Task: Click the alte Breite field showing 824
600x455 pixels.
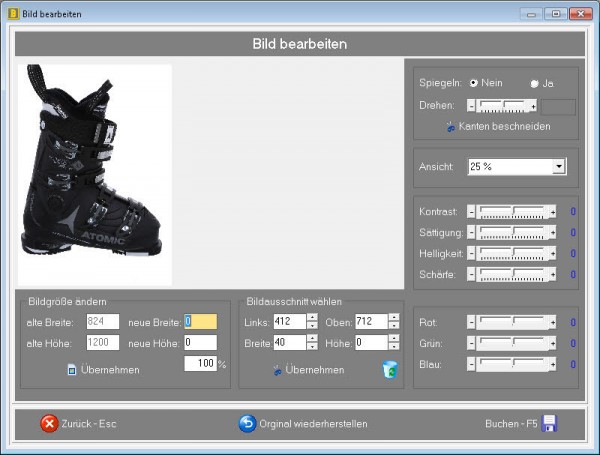Action: click(103, 321)
